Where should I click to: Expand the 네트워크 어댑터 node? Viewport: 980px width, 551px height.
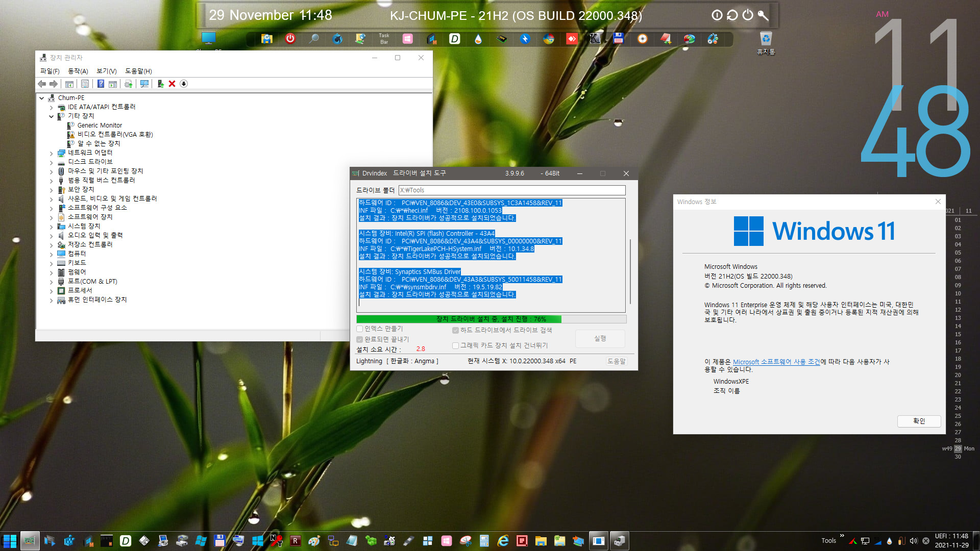pyautogui.click(x=51, y=153)
